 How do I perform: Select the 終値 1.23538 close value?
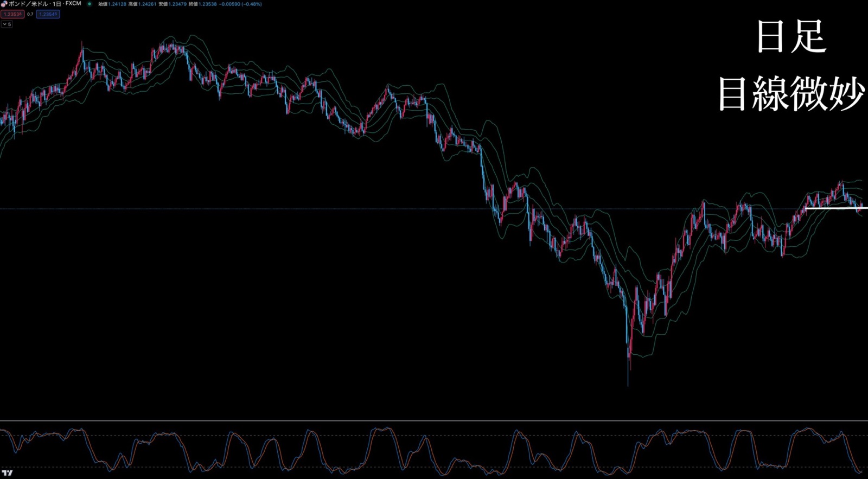pos(203,4)
